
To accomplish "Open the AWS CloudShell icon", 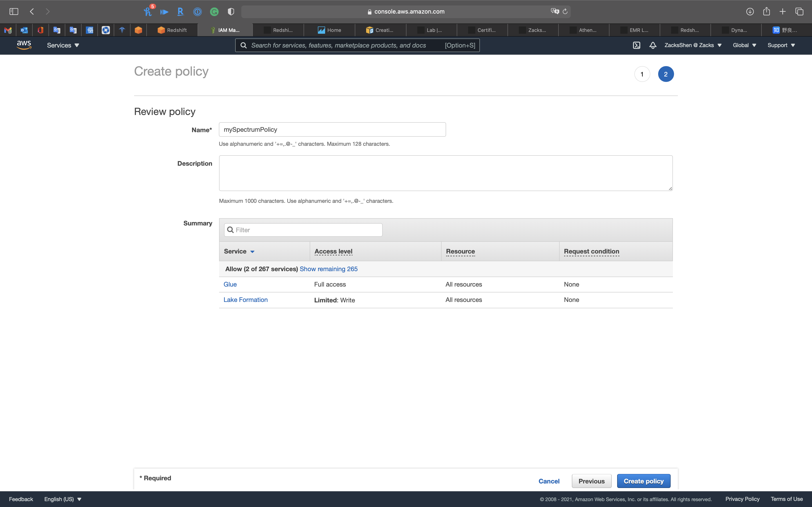I will [636, 45].
